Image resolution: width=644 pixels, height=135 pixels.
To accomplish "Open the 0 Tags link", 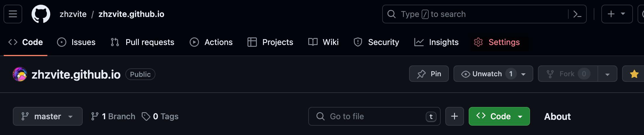I will coord(160,116).
